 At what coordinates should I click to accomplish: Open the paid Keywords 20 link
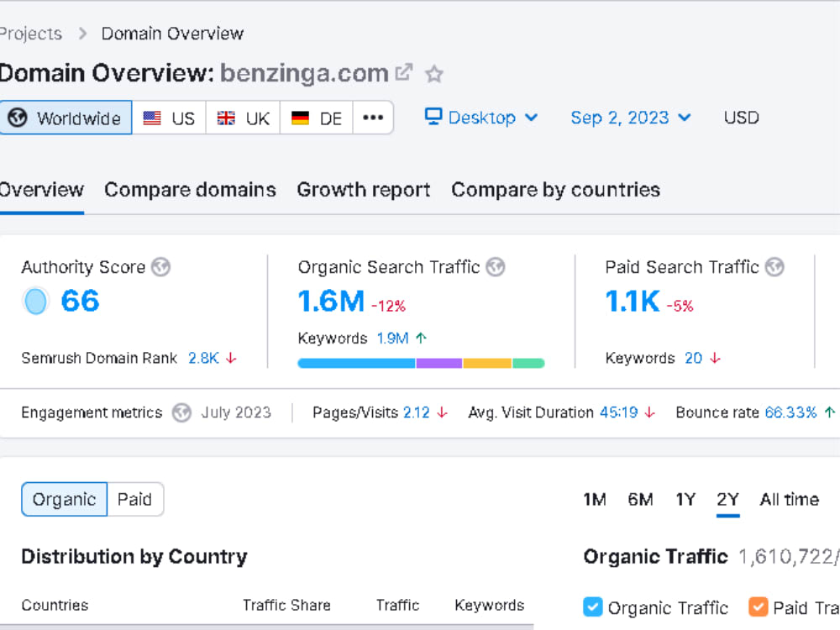pos(694,358)
